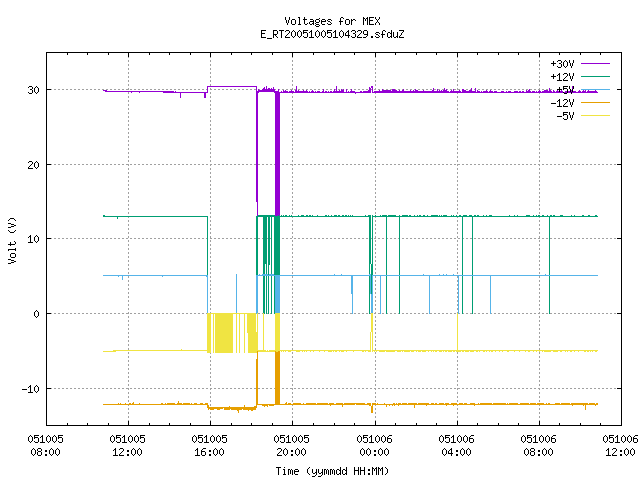Click the y-axis tick label 20
The width and height of the screenshot is (640, 480).
tap(33, 165)
